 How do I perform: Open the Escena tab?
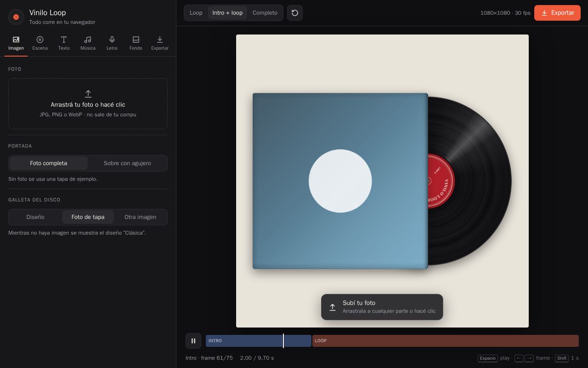coord(40,43)
